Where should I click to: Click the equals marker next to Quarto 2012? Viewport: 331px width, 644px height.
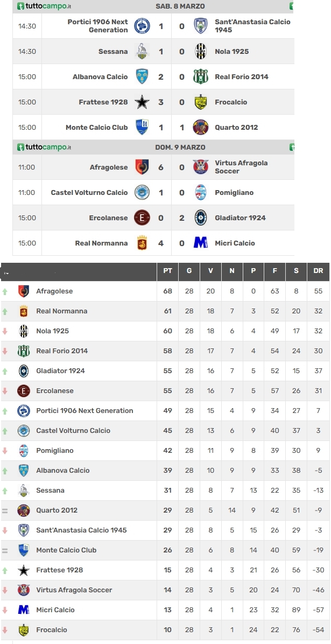coord(5,510)
